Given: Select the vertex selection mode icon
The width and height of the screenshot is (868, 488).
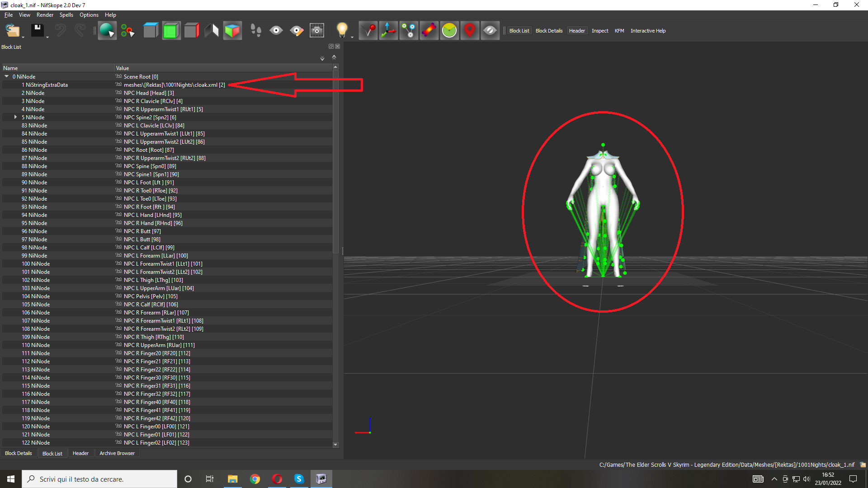Looking at the screenshot, I should 127,31.
